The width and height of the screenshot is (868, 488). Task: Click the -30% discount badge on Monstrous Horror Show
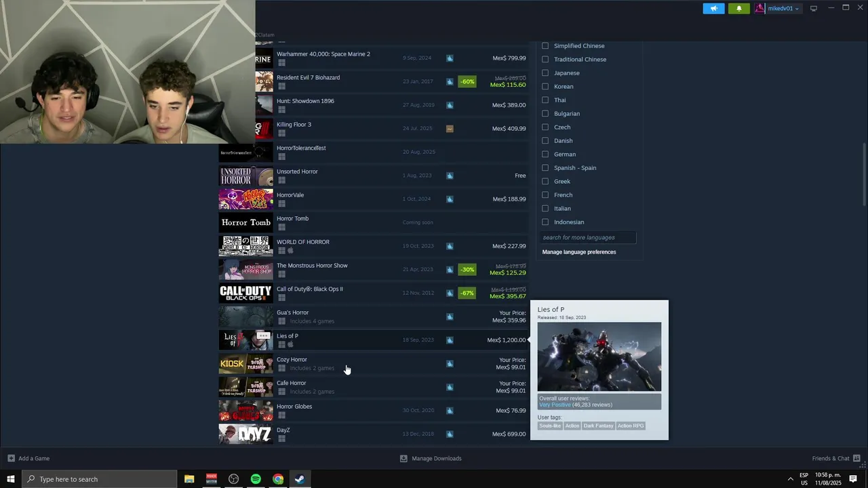[x=467, y=269]
